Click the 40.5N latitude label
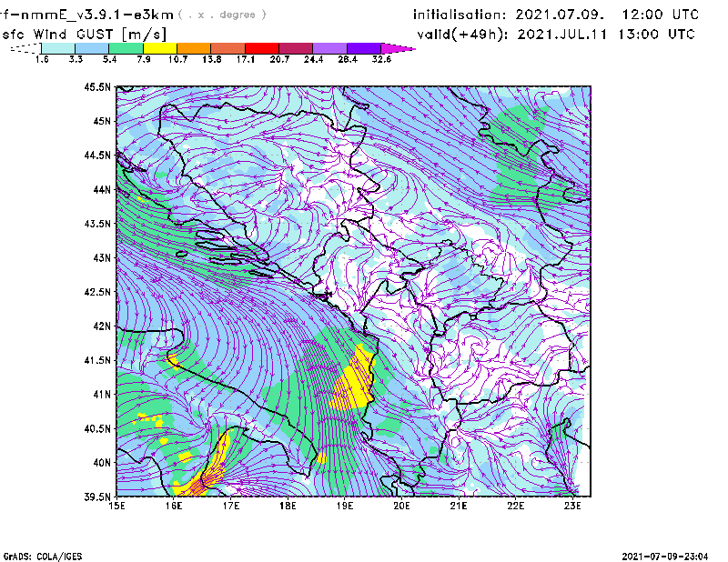728x562 pixels. 97,429
